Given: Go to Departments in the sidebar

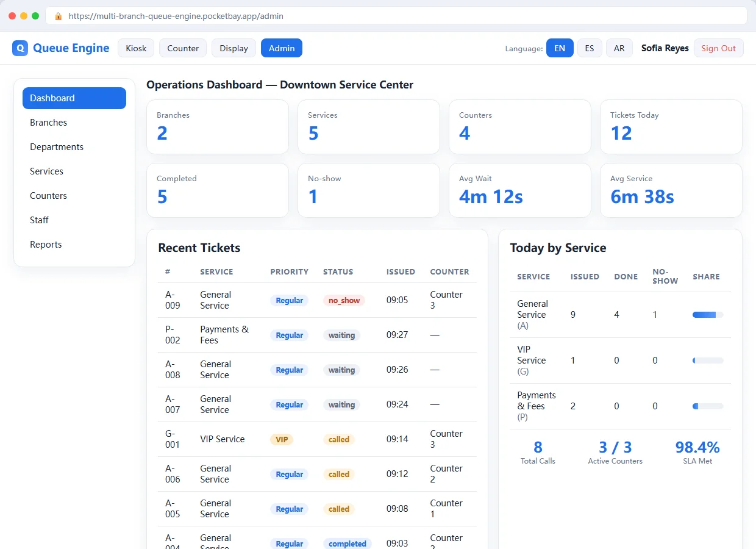Looking at the screenshot, I should coord(74,147).
